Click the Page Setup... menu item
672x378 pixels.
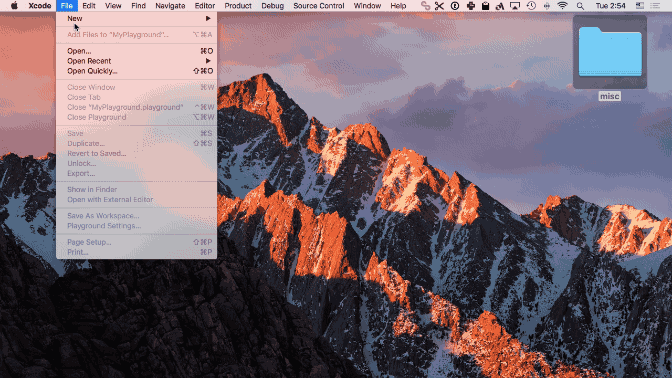pyautogui.click(x=136, y=242)
